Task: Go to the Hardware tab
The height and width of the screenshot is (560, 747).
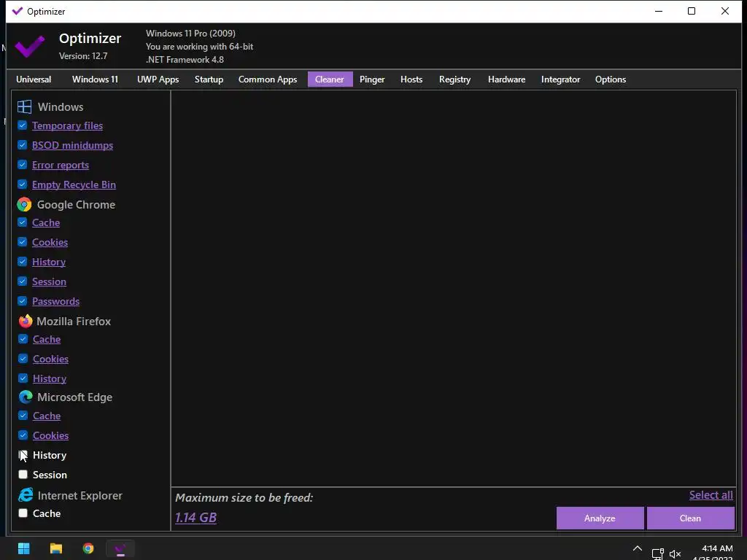Action: [506, 79]
